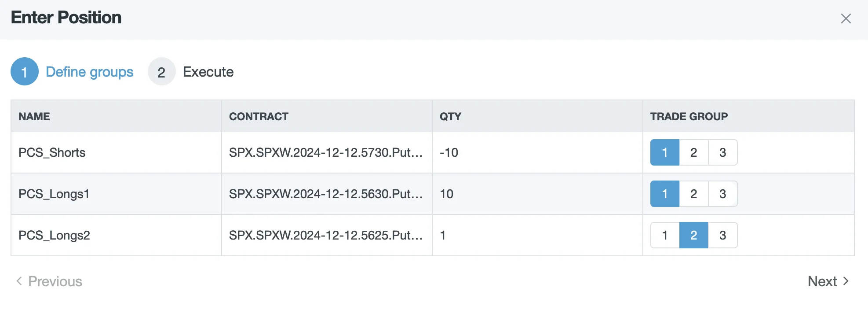Click the CONTRACT column header
The image size is (868, 310).
pyautogui.click(x=259, y=116)
